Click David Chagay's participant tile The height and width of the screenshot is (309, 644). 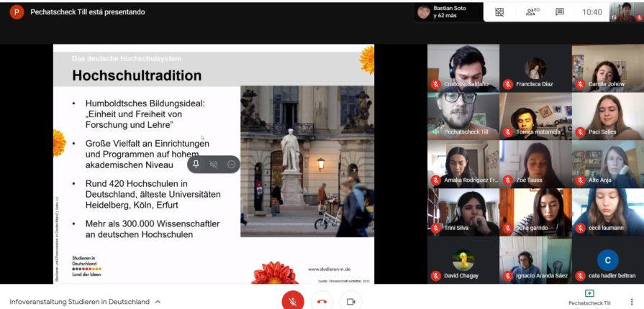[463, 260]
